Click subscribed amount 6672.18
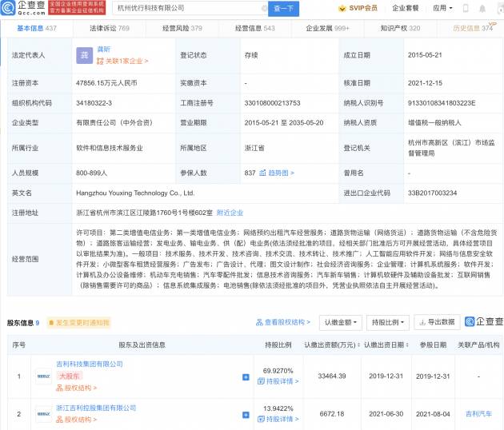 click(x=332, y=414)
